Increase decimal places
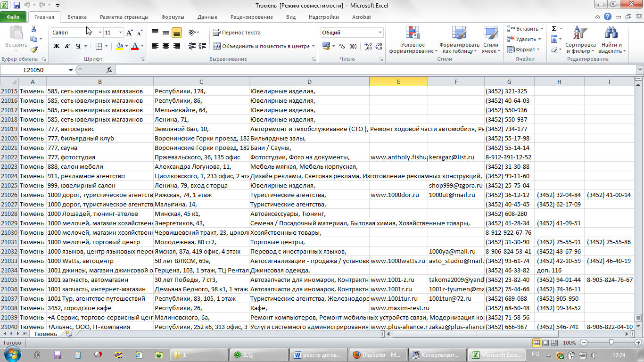The height and width of the screenshot is (362, 644). 368,46
